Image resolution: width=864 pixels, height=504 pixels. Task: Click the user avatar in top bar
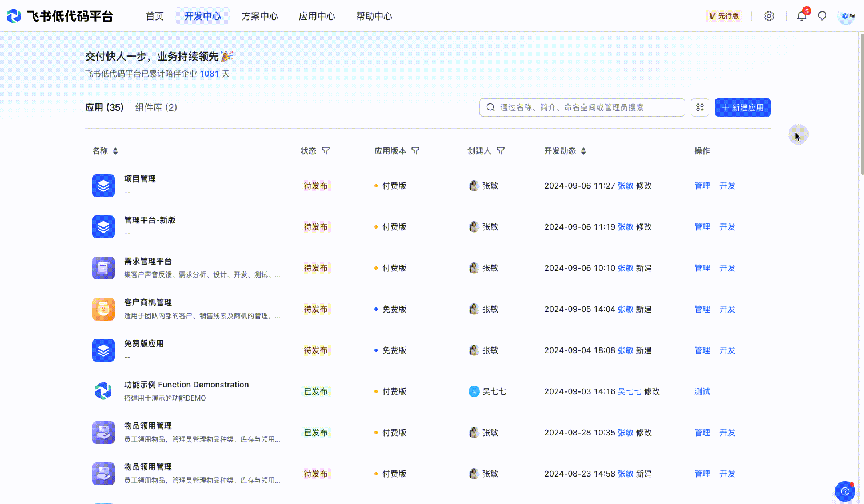coord(846,16)
